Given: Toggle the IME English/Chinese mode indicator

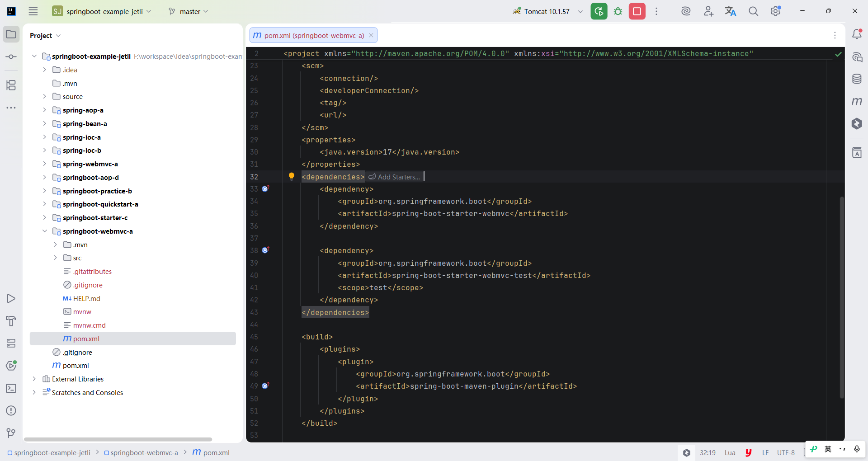Looking at the screenshot, I should click(x=828, y=449).
